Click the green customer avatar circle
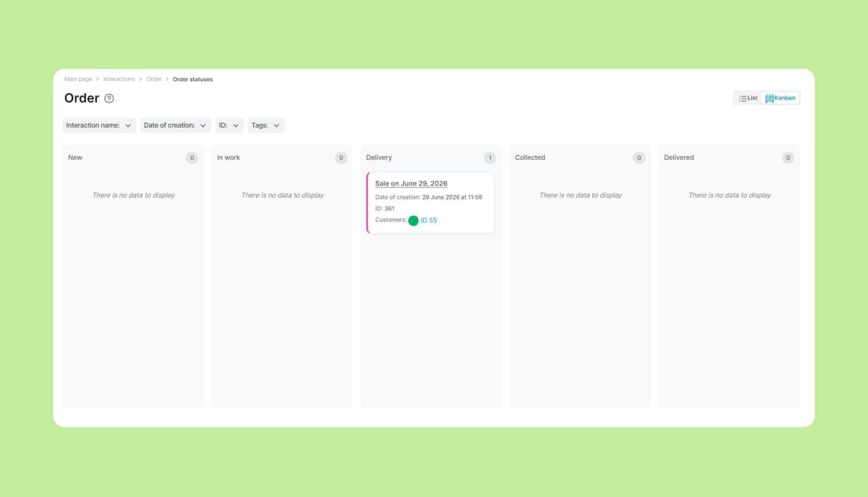Viewport: 868px width, 497px height. 413,220
